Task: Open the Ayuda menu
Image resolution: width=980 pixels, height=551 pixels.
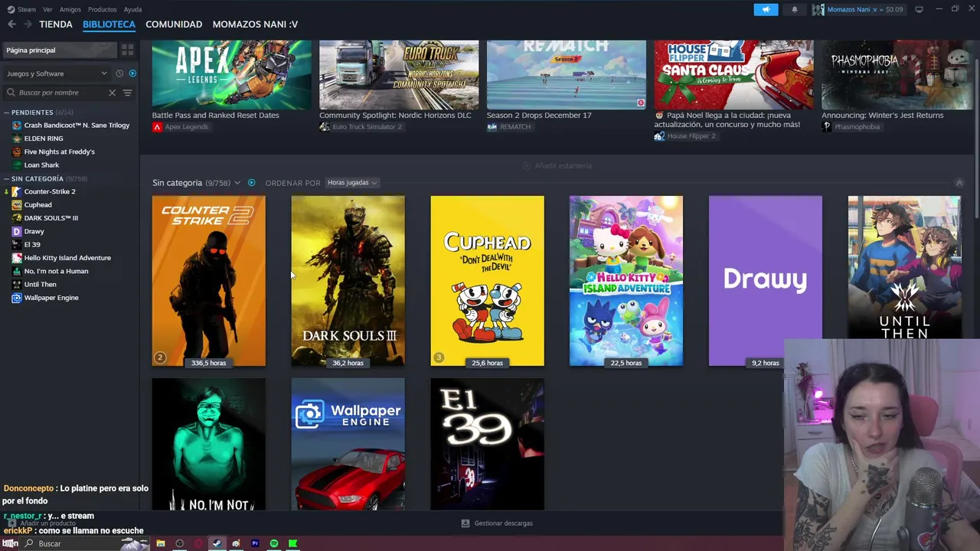Action: (132, 9)
